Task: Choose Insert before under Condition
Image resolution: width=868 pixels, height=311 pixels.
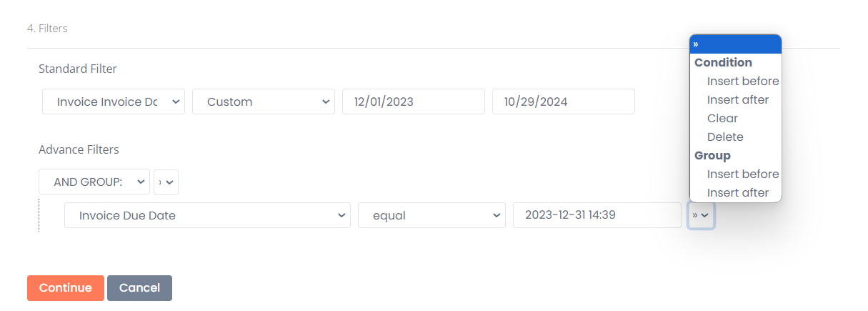Action: (743, 82)
